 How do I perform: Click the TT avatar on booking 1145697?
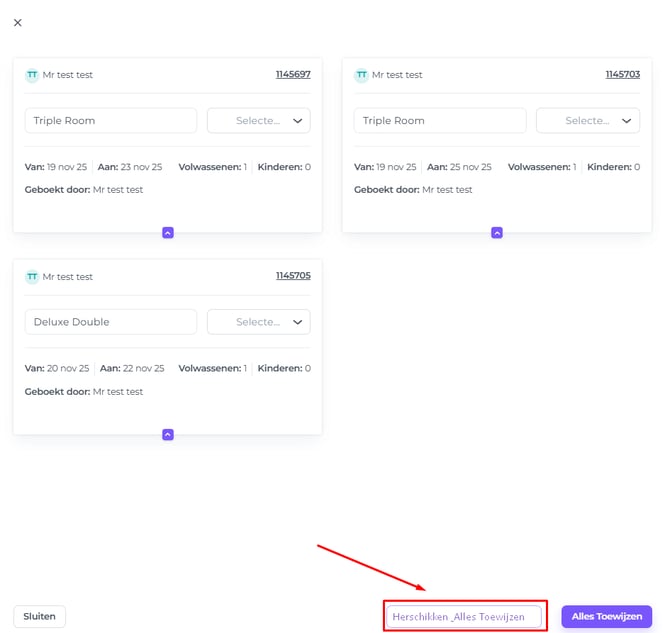[x=32, y=75]
